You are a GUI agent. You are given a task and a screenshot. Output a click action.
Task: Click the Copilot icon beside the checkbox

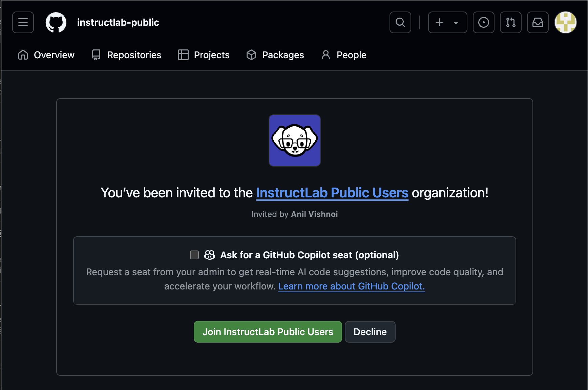coord(209,255)
